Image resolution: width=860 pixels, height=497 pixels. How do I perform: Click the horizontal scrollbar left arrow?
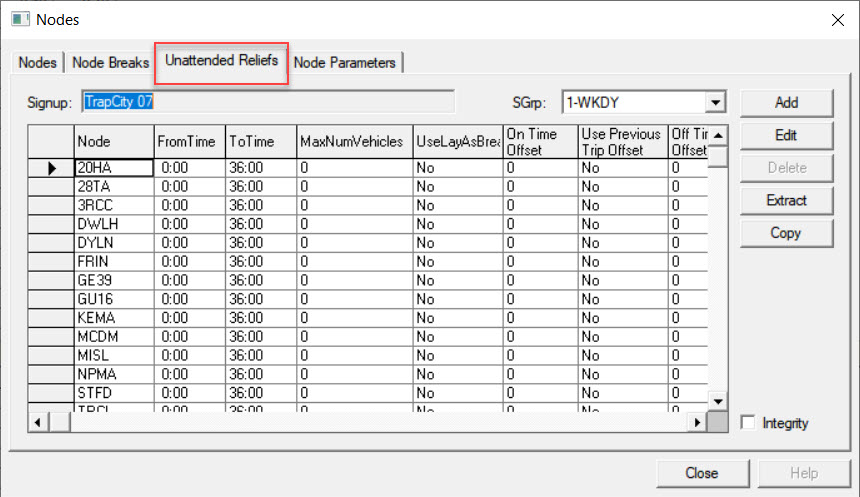click(x=38, y=423)
